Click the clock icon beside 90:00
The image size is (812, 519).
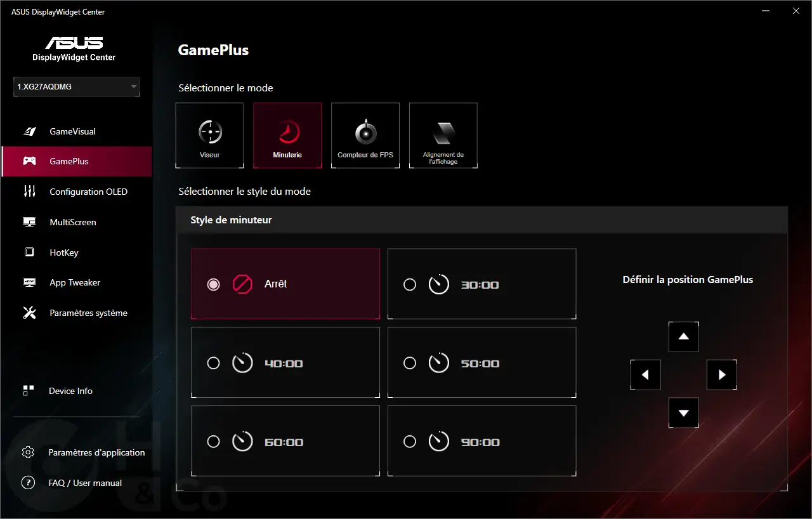point(438,442)
